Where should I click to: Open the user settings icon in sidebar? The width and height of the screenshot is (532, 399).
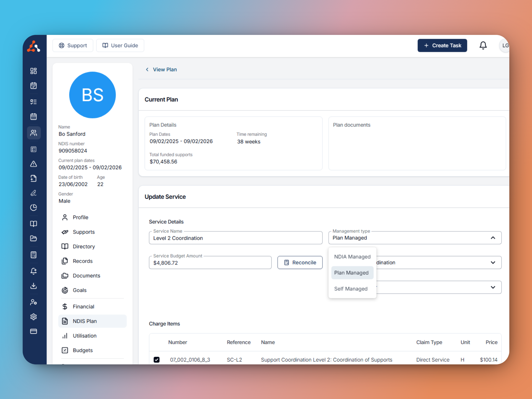click(x=34, y=302)
